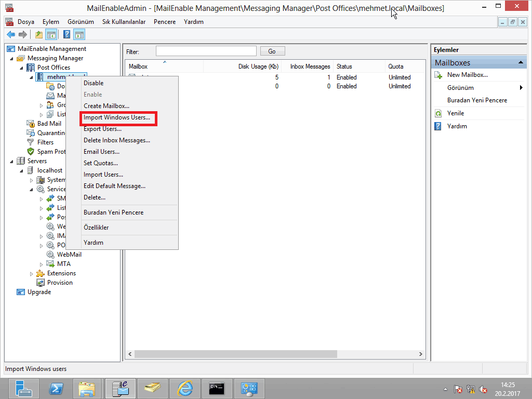Image resolution: width=532 pixels, height=399 pixels.
Task: Click the Servers icon in tree
Action: click(x=21, y=161)
